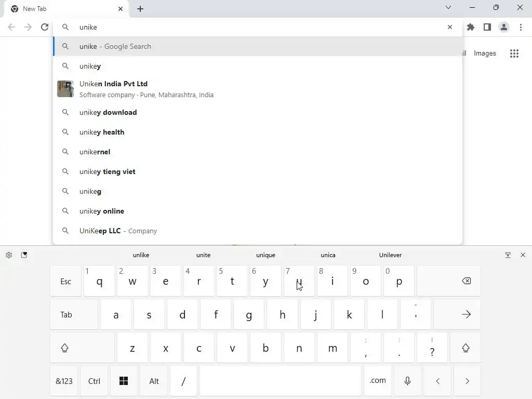Select 'UniKeep LLC - Company' suggestion
Viewport: 532px width, 399px height.
[x=258, y=231]
